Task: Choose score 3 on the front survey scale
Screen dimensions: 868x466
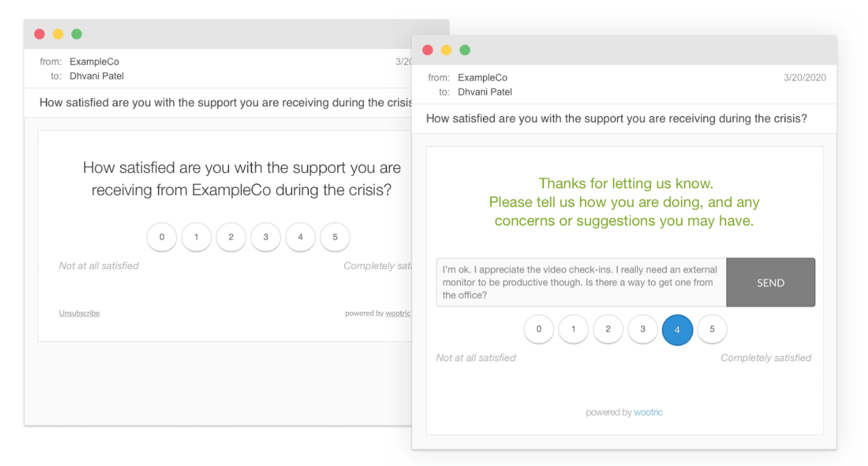Action: pos(643,330)
